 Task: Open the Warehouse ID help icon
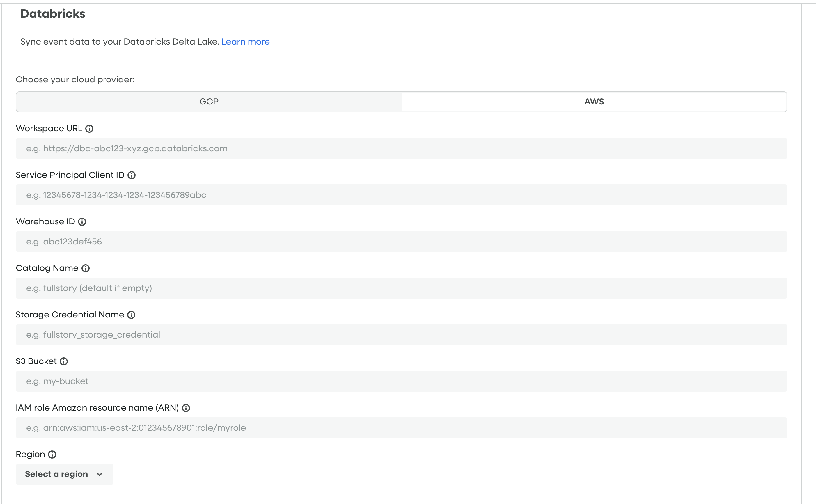coord(82,221)
